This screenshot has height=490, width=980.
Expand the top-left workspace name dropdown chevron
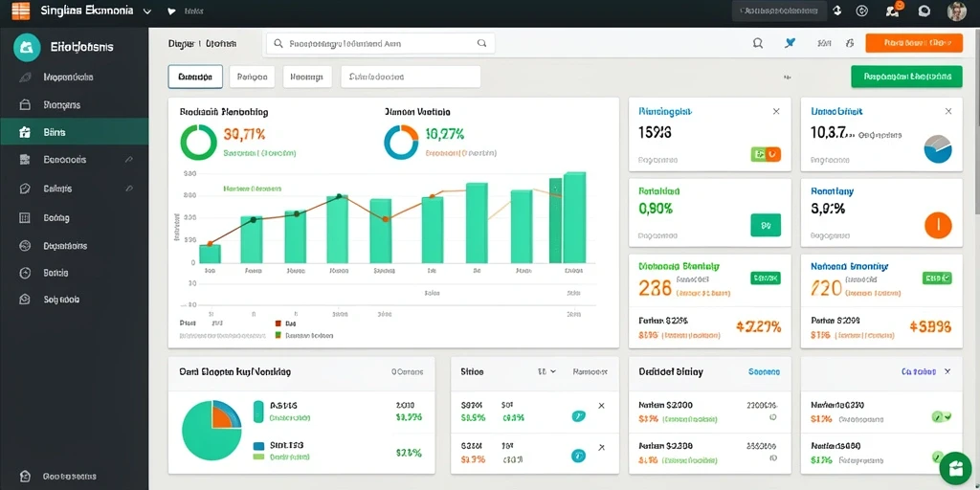click(147, 11)
